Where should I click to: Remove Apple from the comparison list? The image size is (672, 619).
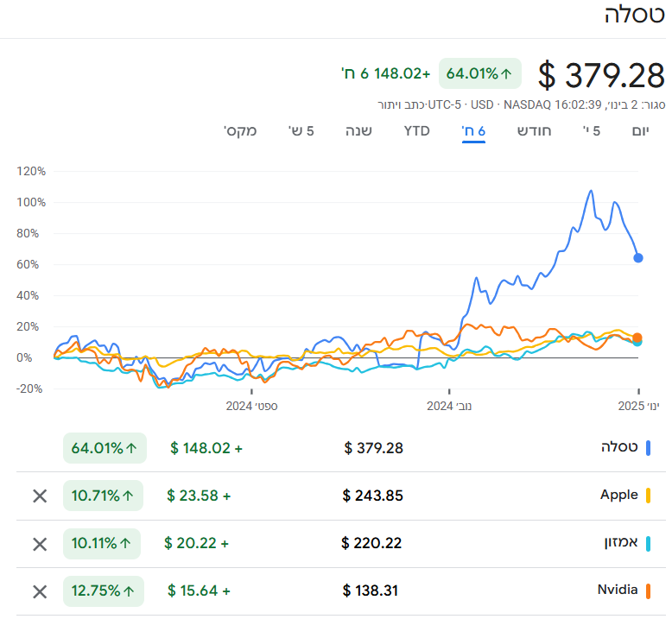(40, 496)
